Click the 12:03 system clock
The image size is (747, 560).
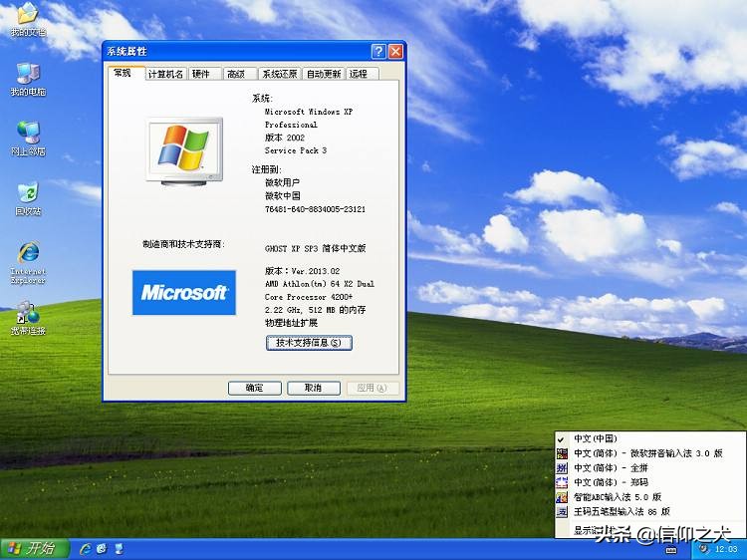726,549
